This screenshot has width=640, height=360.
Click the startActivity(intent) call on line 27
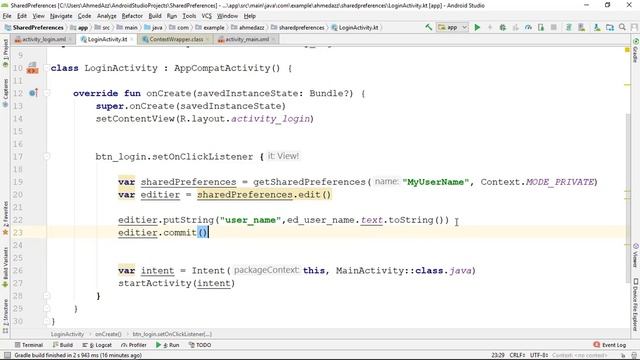point(177,283)
